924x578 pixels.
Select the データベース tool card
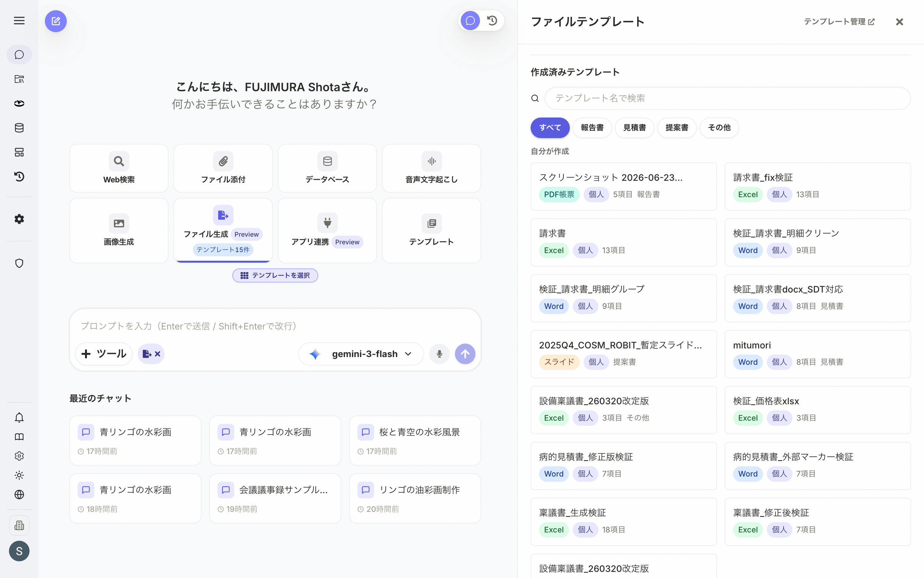[327, 168]
